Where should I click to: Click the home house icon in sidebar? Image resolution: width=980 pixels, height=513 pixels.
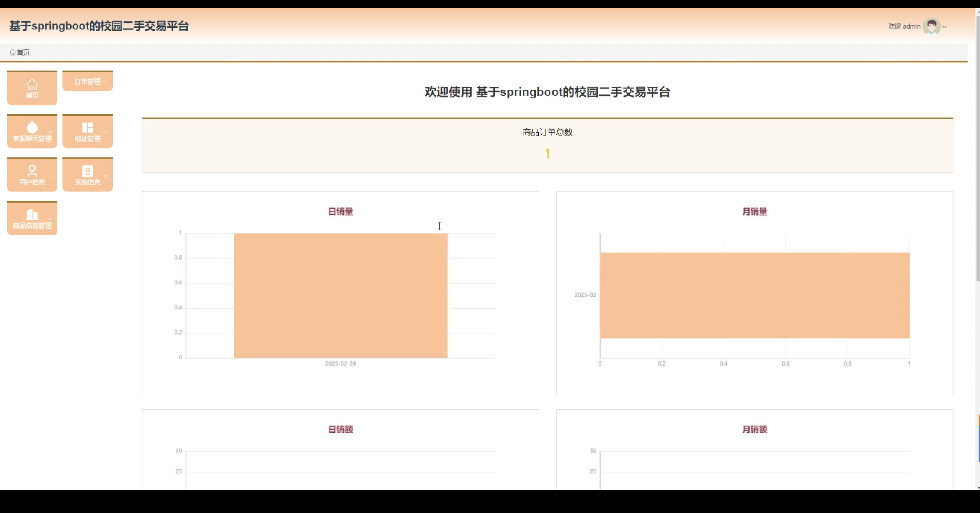pyautogui.click(x=32, y=84)
